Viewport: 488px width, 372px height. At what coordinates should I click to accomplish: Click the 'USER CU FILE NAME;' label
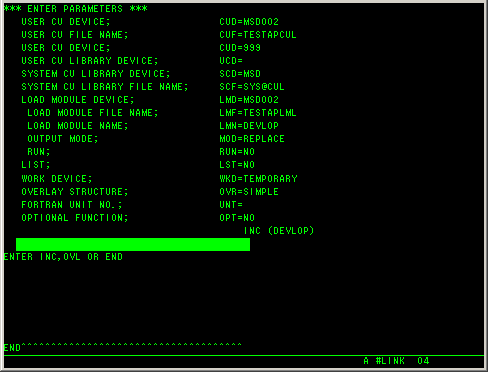(x=75, y=35)
